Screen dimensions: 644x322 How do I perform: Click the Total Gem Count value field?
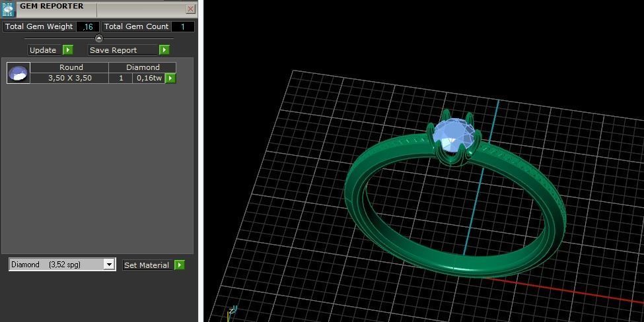(x=183, y=26)
